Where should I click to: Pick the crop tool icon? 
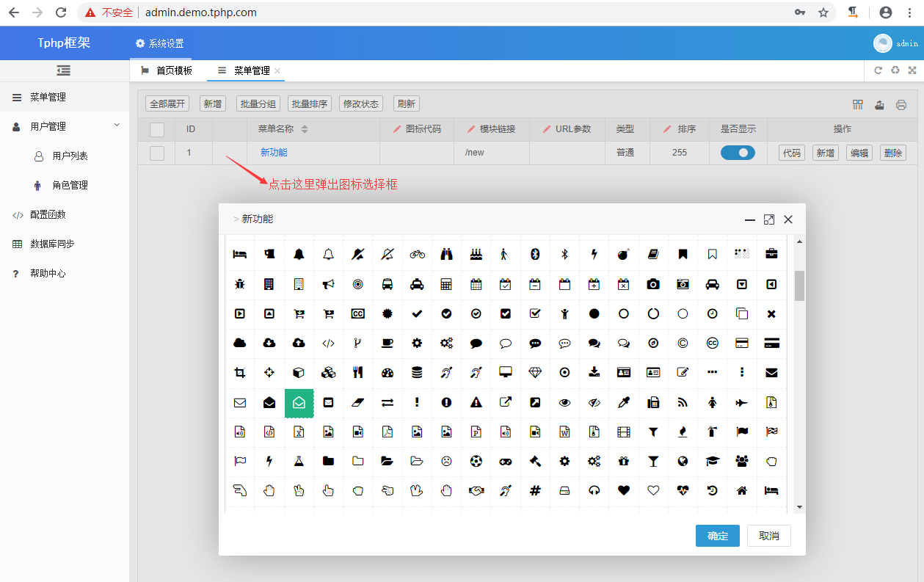(x=239, y=372)
